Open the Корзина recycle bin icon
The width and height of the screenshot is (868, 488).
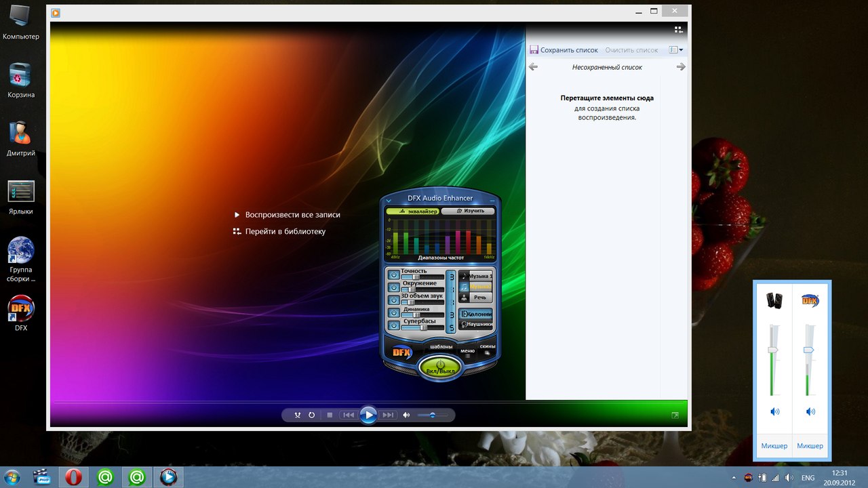[x=21, y=80]
